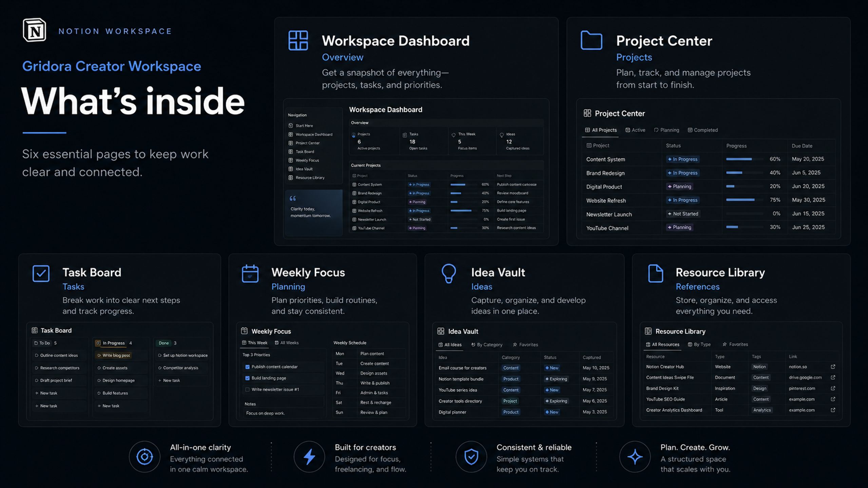This screenshot has width=868, height=488.
Task: Mark Competitor analysis task circle
Action: click(159, 368)
